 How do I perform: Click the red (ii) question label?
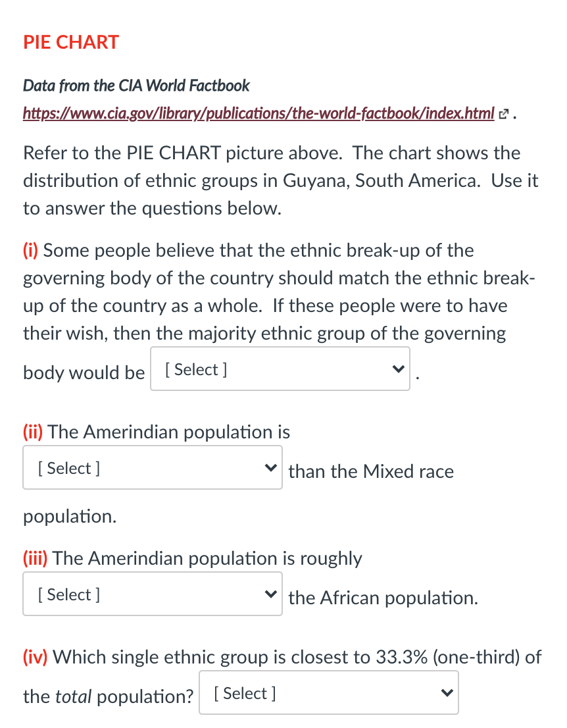[33, 432]
